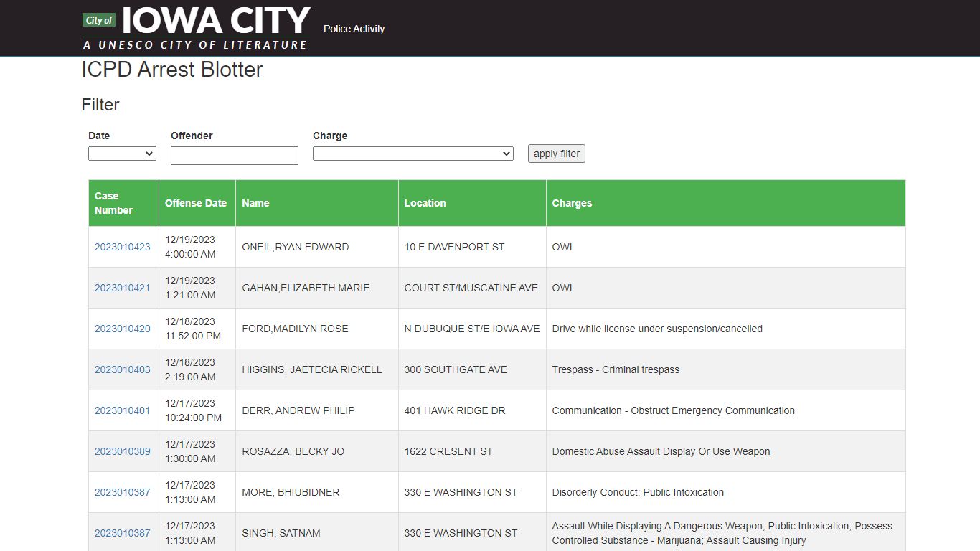Image resolution: width=980 pixels, height=551 pixels.
Task: Click location 10 E DAVENPORT ST
Action: tap(454, 247)
